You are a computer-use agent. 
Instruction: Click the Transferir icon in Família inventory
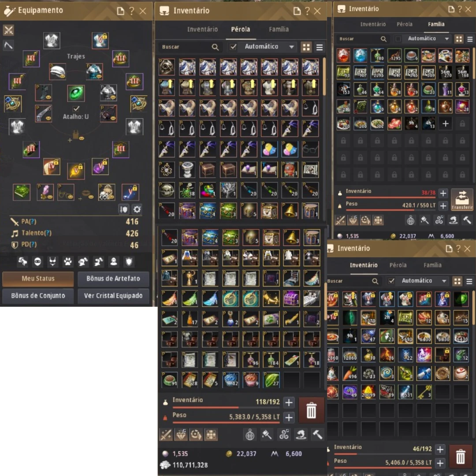pos(462,200)
